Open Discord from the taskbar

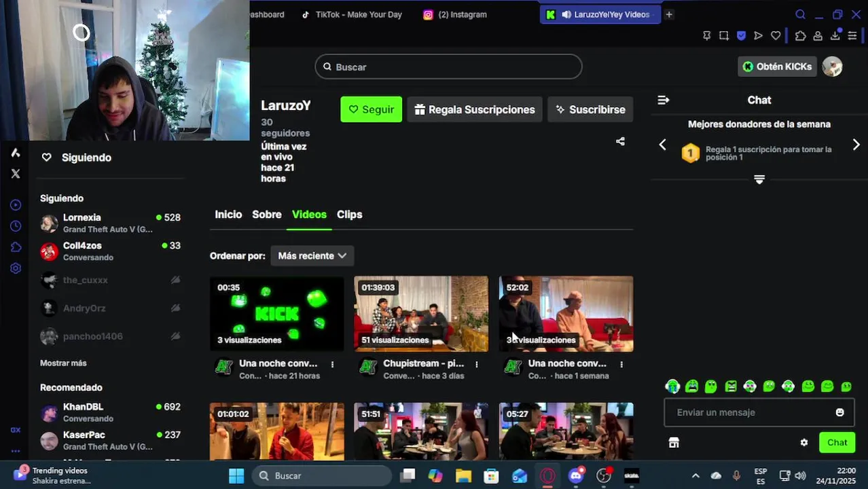tap(576, 475)
